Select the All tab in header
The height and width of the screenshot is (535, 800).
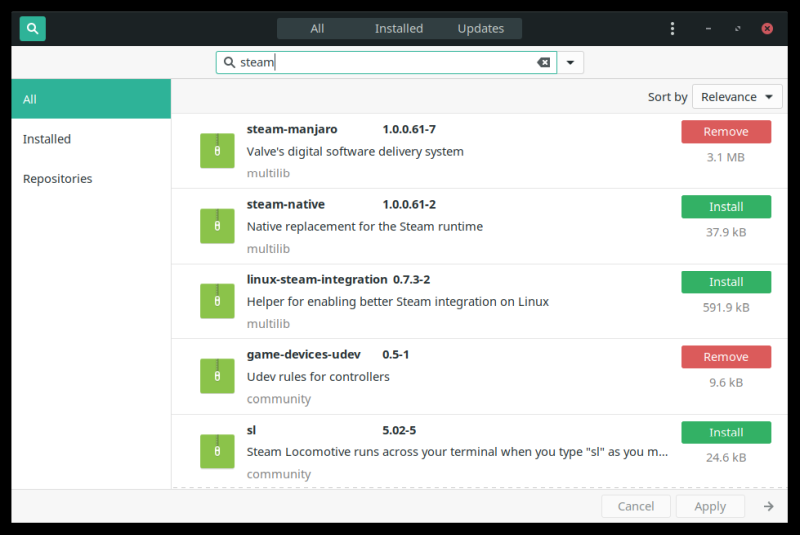coord(317,28)
